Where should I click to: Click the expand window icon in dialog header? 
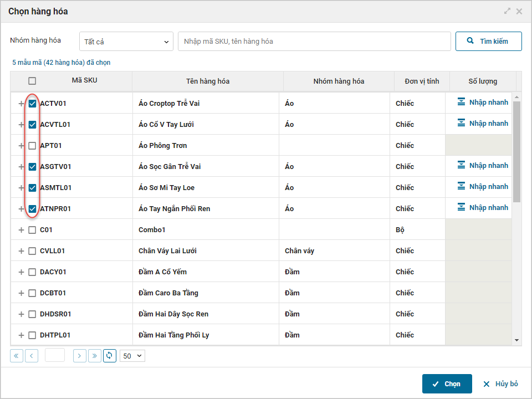pyautogui.click(x=507, y=11)
